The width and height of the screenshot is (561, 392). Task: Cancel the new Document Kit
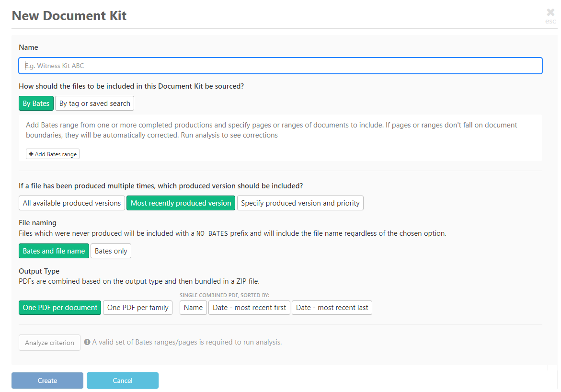coord(122,380)
